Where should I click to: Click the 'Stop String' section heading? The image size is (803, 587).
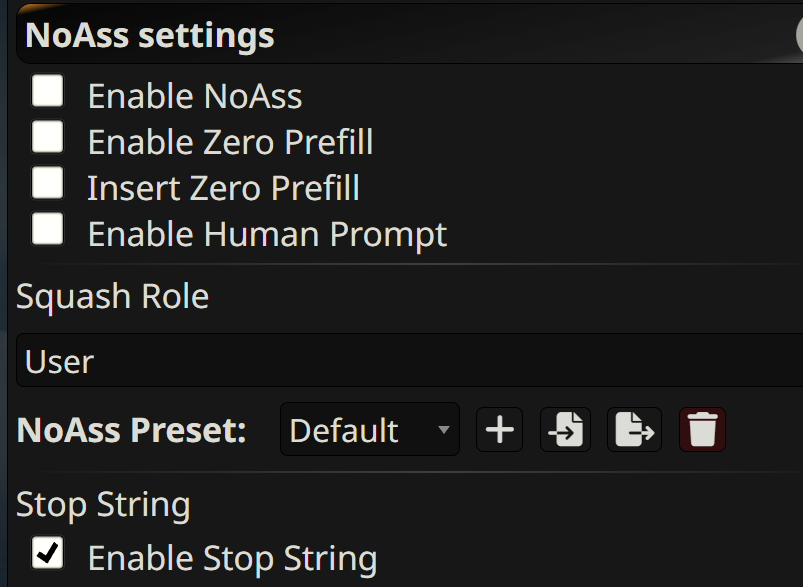(103, 505)
